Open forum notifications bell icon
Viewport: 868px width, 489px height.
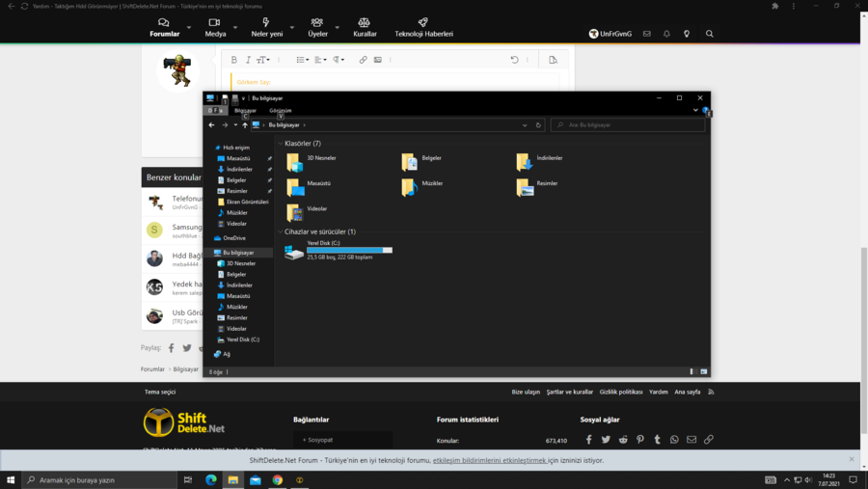[x=666, y=34]
